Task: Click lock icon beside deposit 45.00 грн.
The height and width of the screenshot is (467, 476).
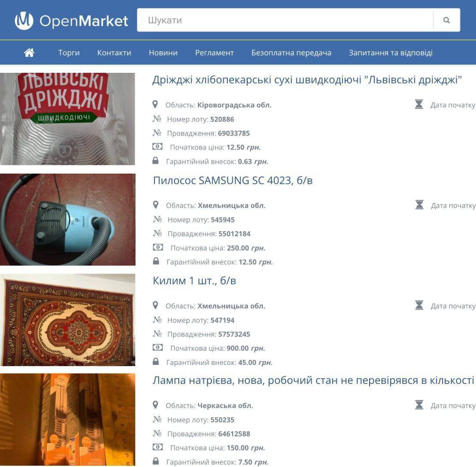Action: pyautogui.click(x=156, y=361)
